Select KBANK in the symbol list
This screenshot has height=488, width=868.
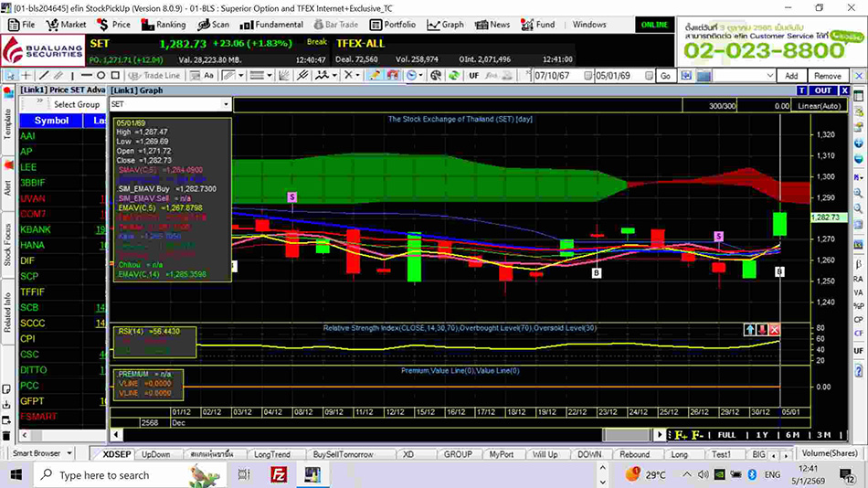[37, 228]
